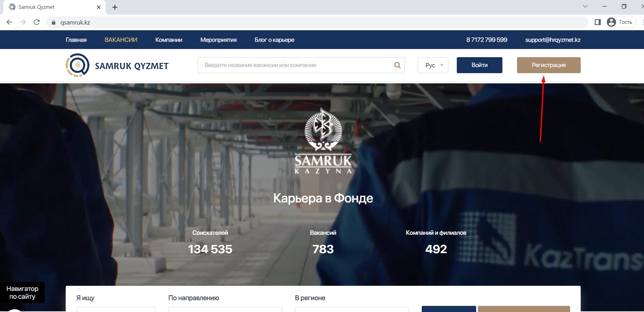Screen dimensions: 644x312
Task: Click the lock icon in address bar
Action: (x=53, y=22)
